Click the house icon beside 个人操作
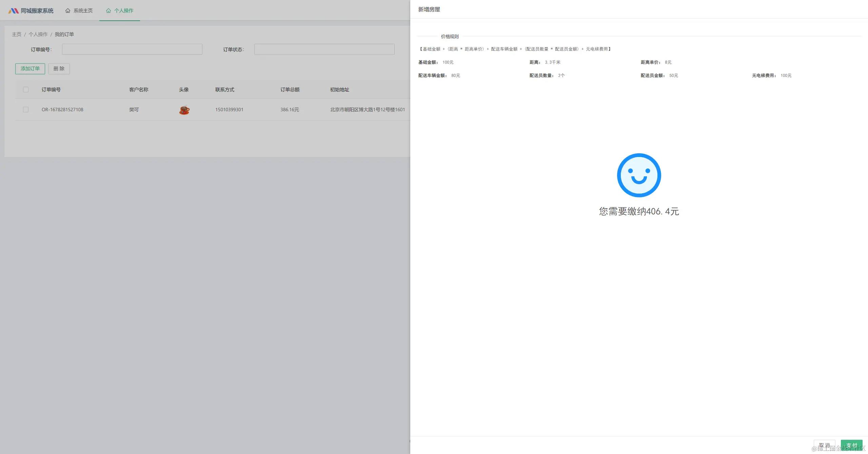The image size is (868, 454). click(108, 11)
